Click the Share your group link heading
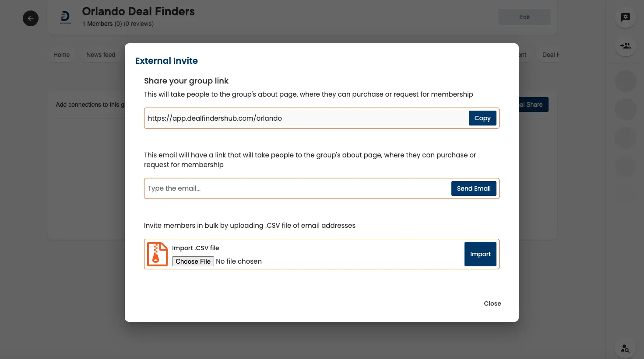644x359 pixels. coord(186,81)
